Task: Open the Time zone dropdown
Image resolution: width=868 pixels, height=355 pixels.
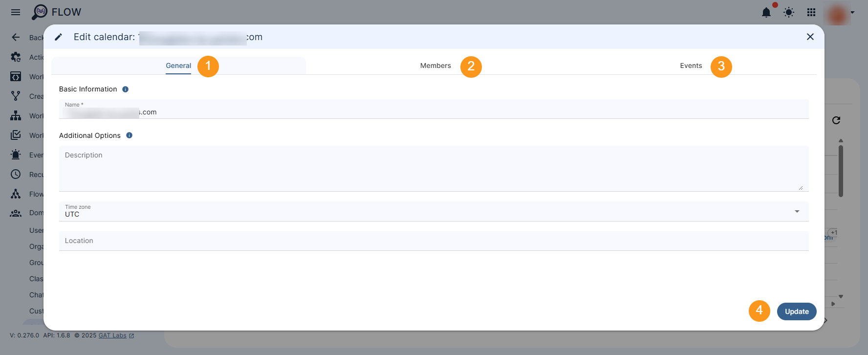Action: click(434, 211)
